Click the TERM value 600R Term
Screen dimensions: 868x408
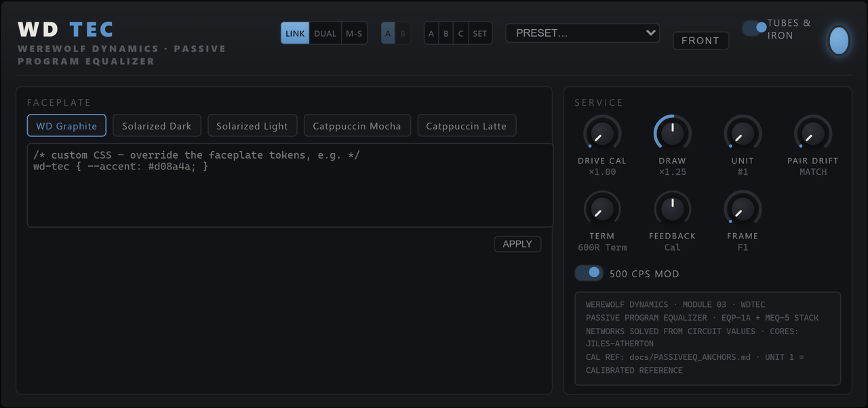click(x=602, y=247)
